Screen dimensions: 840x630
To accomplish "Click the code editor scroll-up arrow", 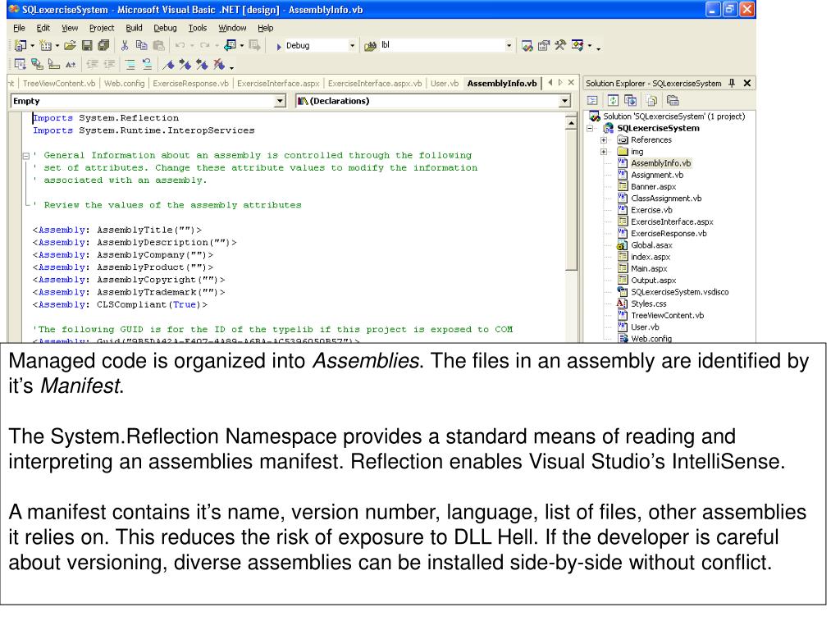I will pyautogui.click(x=571, y=123).
